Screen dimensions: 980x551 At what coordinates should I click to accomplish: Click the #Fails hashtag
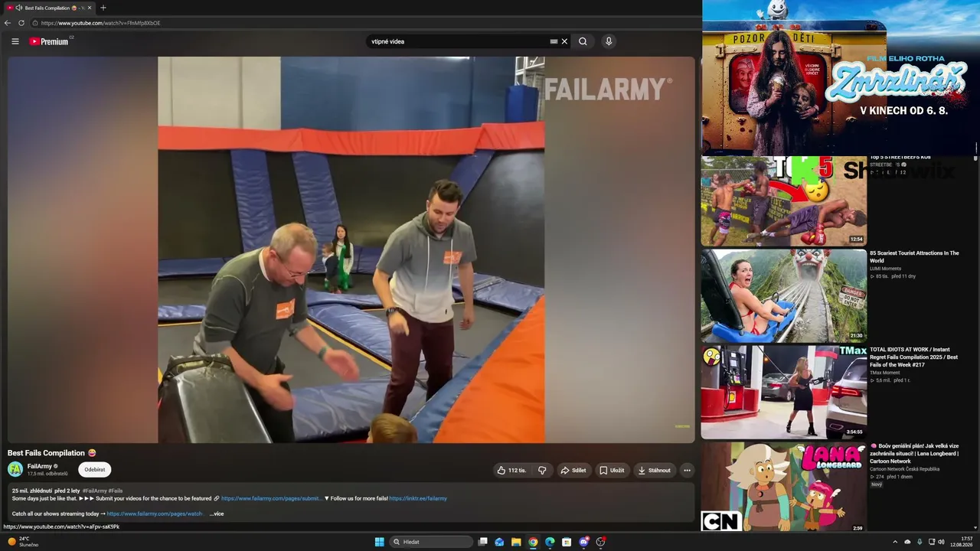[x=116, y=491]
